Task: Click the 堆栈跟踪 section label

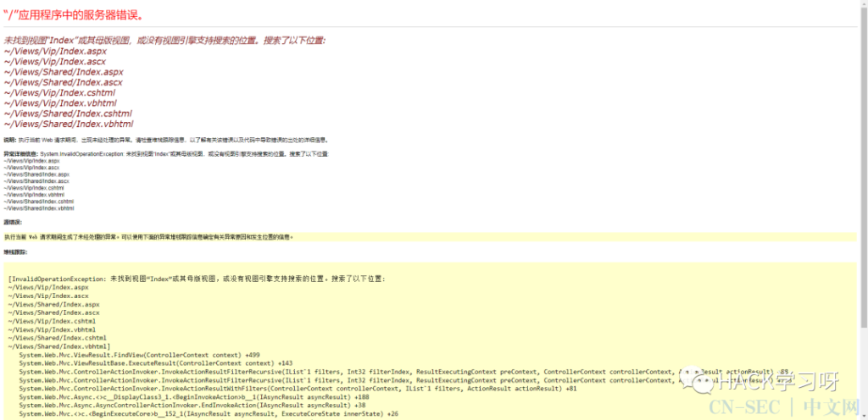Action: coord(15,252)
